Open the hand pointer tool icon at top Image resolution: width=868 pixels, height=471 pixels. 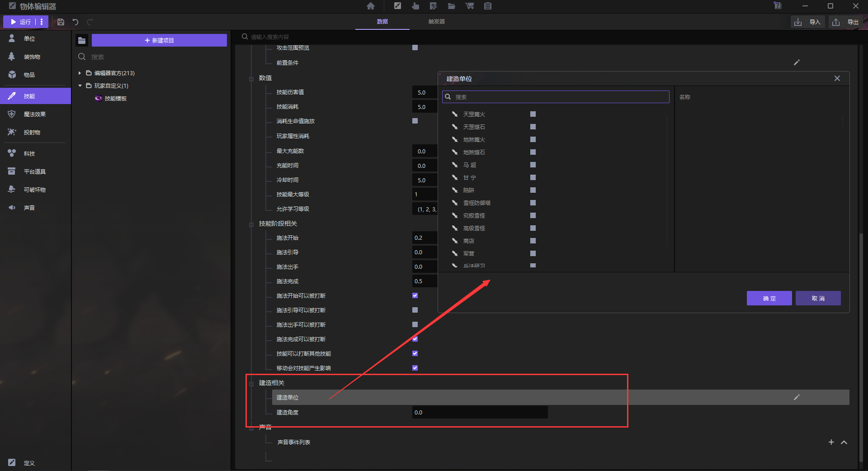pyautogui.click(x=415, y=6)
